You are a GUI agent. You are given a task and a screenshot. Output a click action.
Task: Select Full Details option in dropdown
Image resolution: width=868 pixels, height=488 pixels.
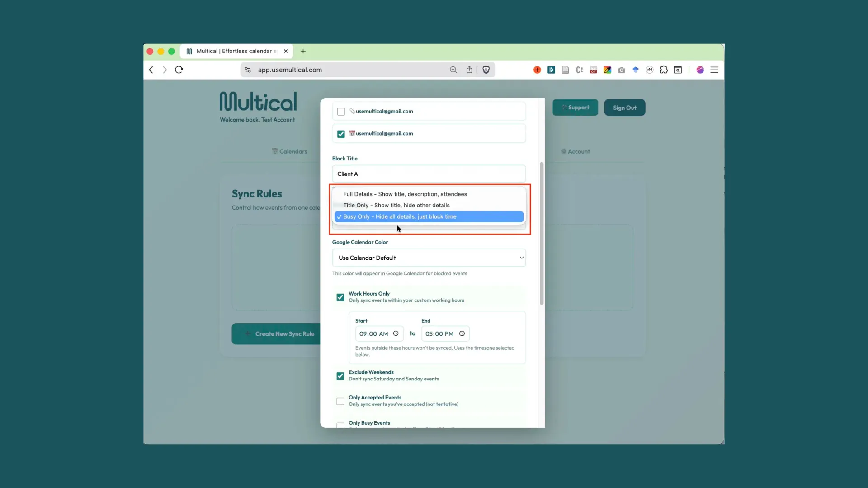coord(405,194)
